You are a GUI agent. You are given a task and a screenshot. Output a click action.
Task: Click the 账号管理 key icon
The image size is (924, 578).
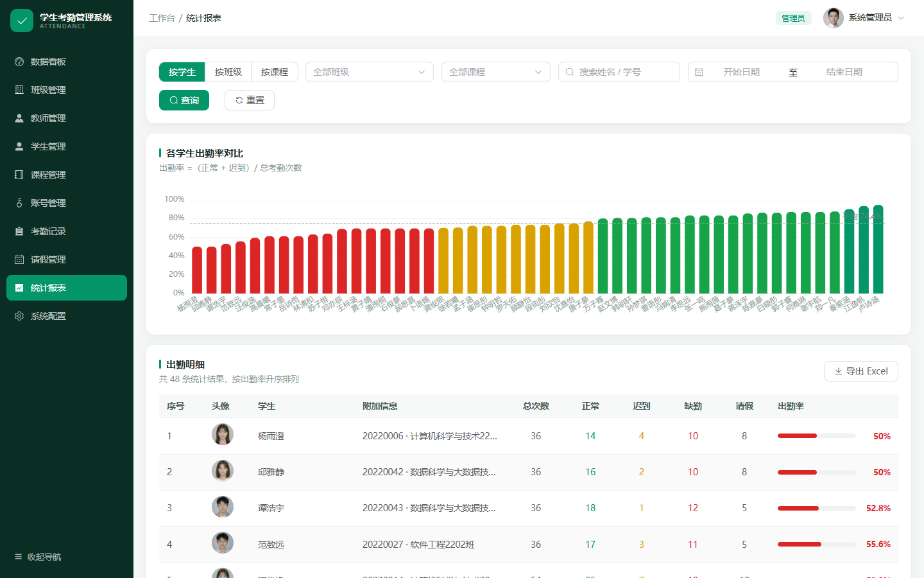(x=19, y=203)
